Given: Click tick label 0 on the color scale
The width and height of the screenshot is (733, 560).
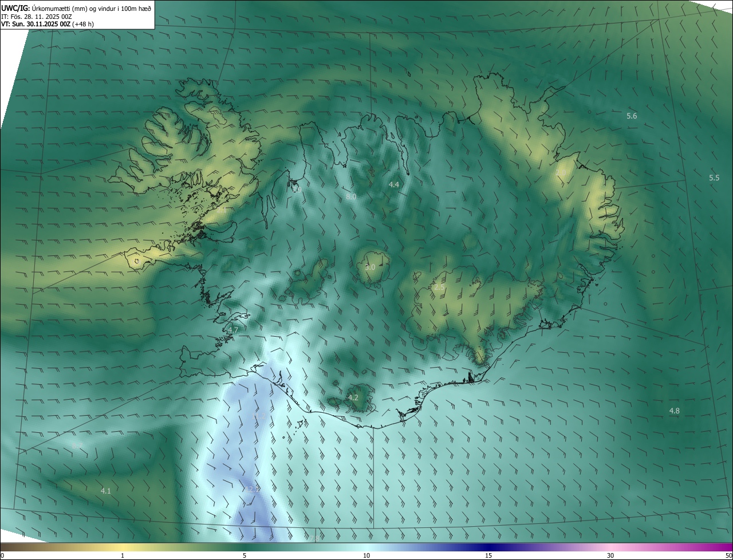Looking at the screenshot, I should click(2, 555).
